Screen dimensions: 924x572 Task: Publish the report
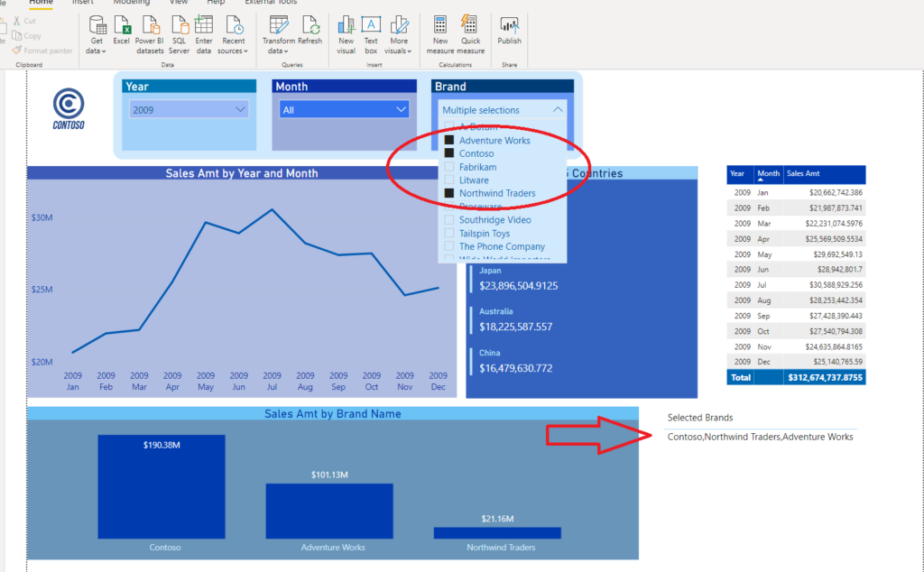[x=509, y=31]
